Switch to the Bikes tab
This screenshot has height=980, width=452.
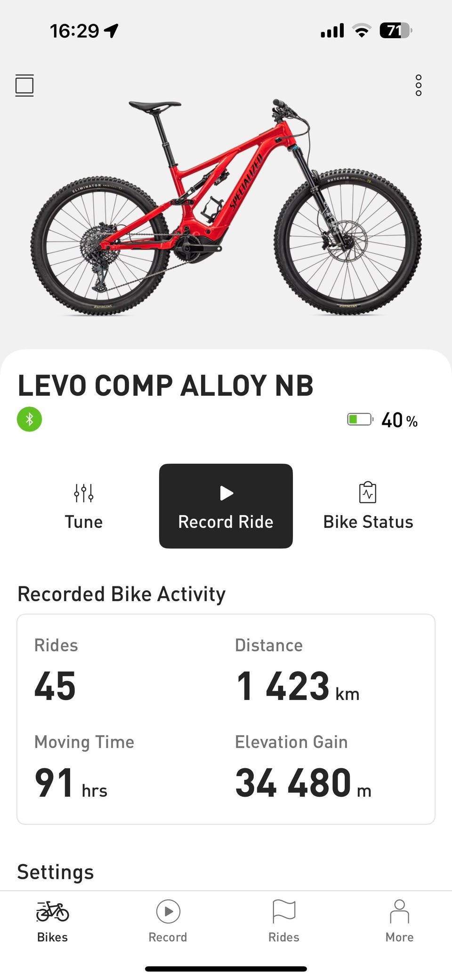[52, 920]
